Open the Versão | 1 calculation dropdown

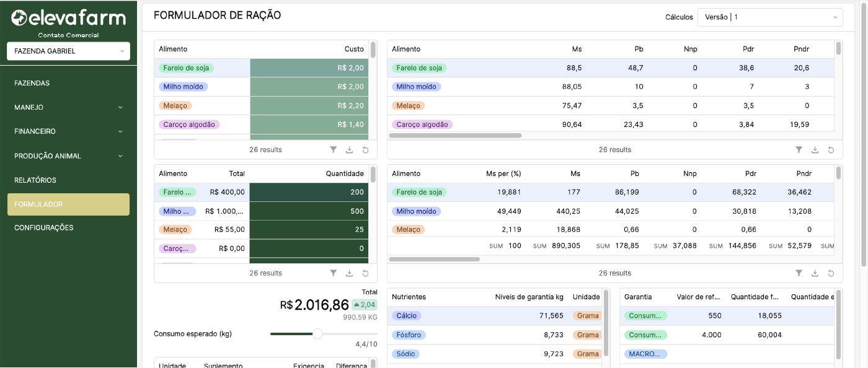769,17
